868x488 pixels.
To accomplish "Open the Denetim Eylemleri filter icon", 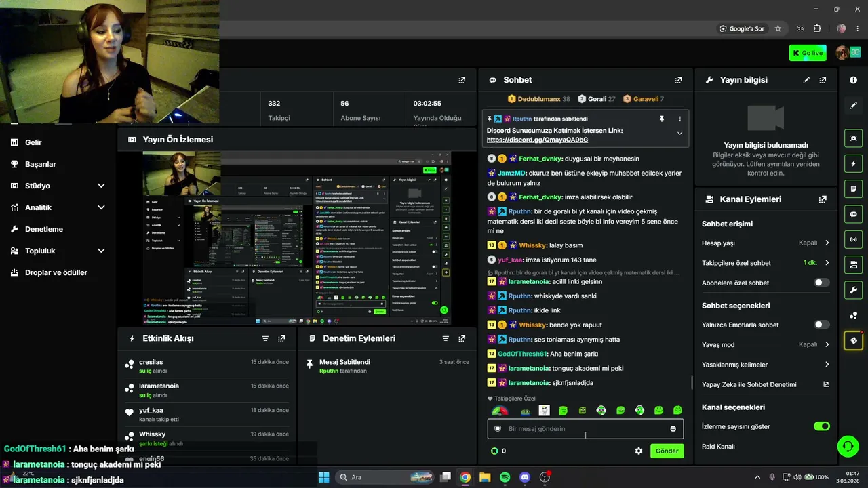I will [x=446, y=338].
